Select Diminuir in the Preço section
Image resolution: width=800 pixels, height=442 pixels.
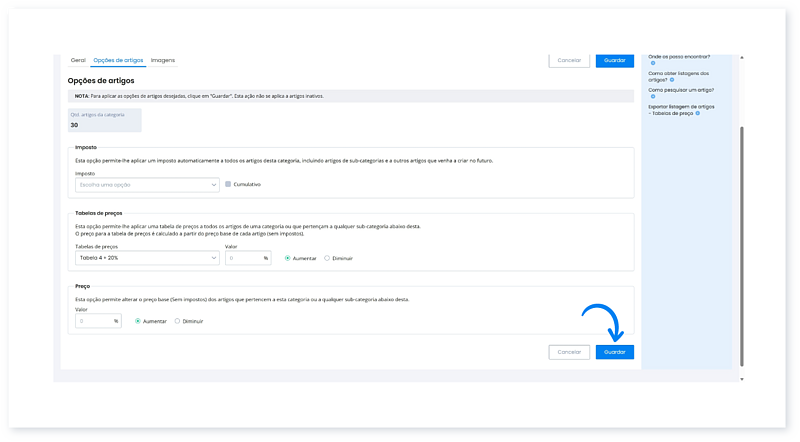pyautogui.click(x=178, y=321)
